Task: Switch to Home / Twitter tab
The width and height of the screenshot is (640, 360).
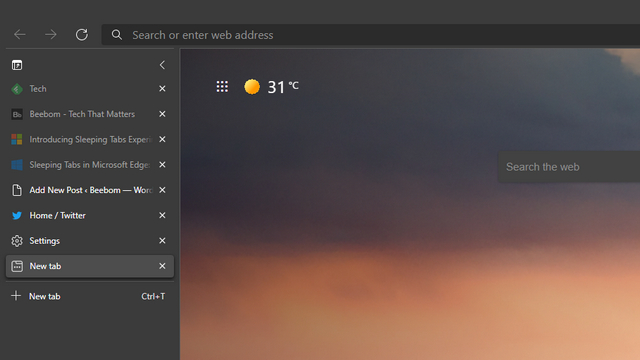Action: pos(90,215)
